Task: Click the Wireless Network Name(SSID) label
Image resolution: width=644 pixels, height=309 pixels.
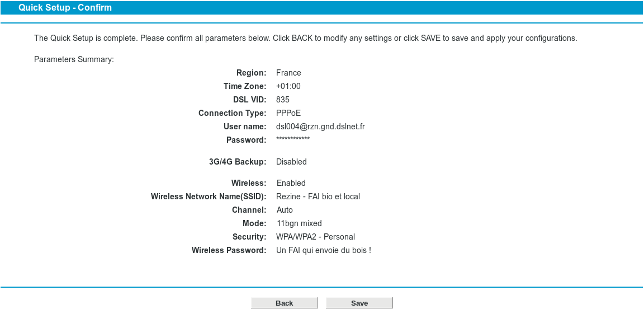Action: (x=209, y=196)
